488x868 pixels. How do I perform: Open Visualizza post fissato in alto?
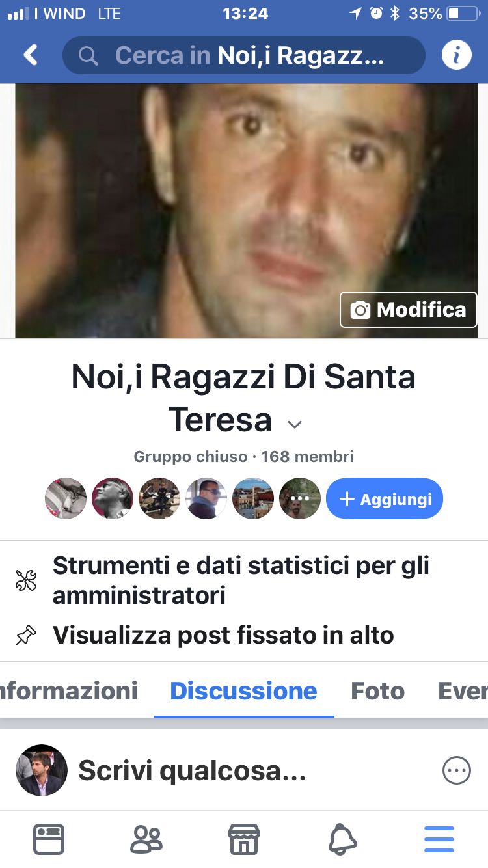click(223, 635)
